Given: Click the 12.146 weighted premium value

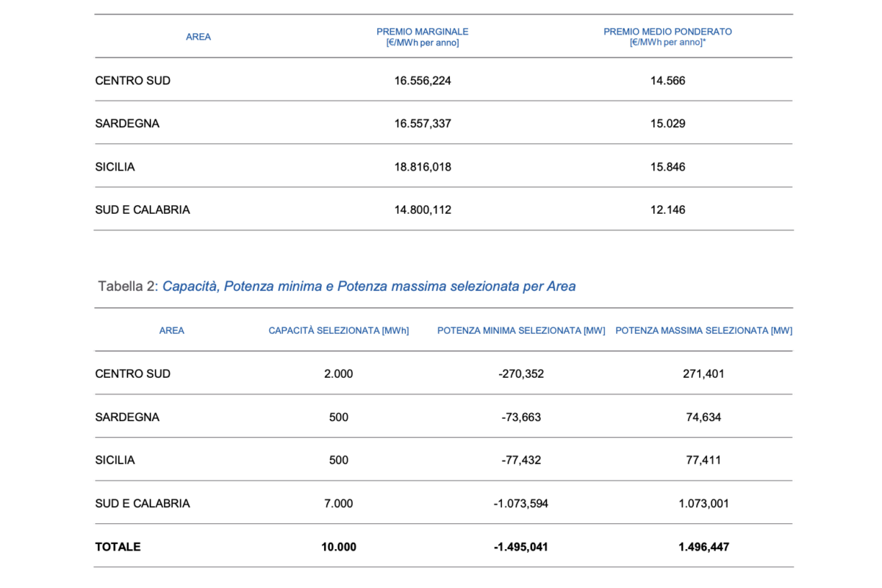Looking at the screenshot, I should click(667, 210).
